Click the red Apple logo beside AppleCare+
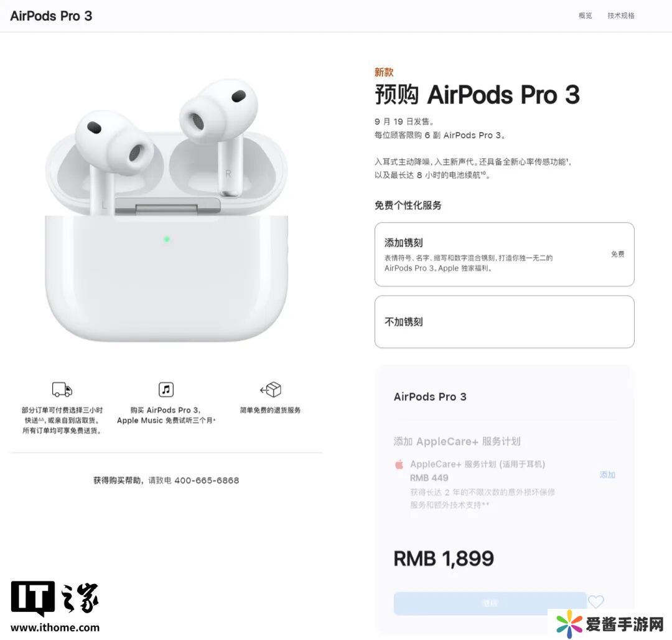This screenshot has width=672, height=640. pyautogui.click(x=399, y=464)
